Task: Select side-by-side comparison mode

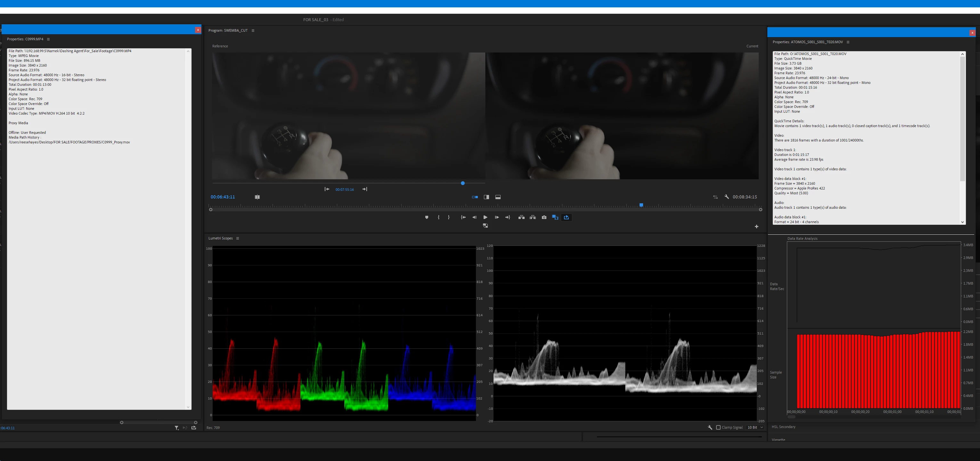Action: pos(475,197)
